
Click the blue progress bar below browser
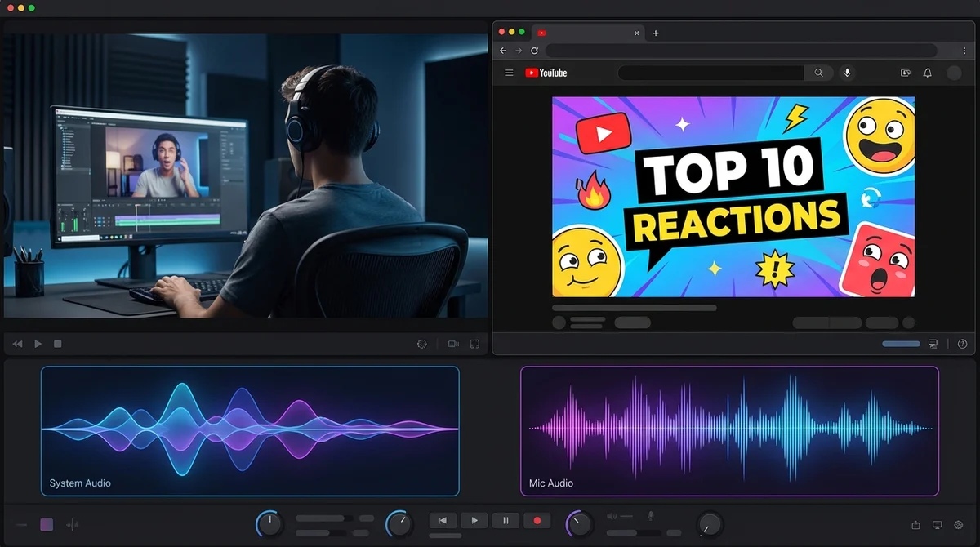901,344
